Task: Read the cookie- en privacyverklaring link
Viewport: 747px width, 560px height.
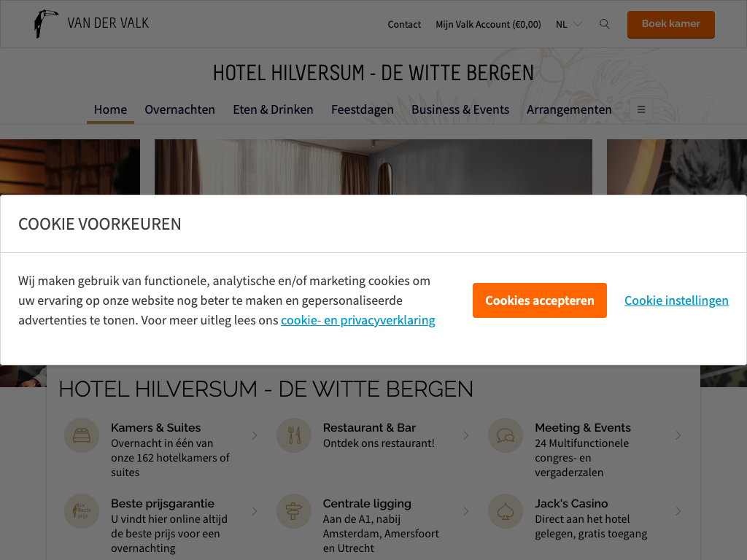Action: point(357,320)
